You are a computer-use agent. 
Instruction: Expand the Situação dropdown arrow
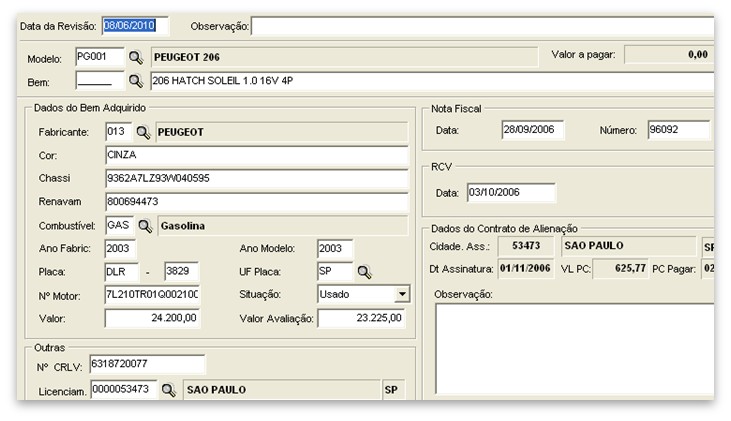tap(402, 294)
